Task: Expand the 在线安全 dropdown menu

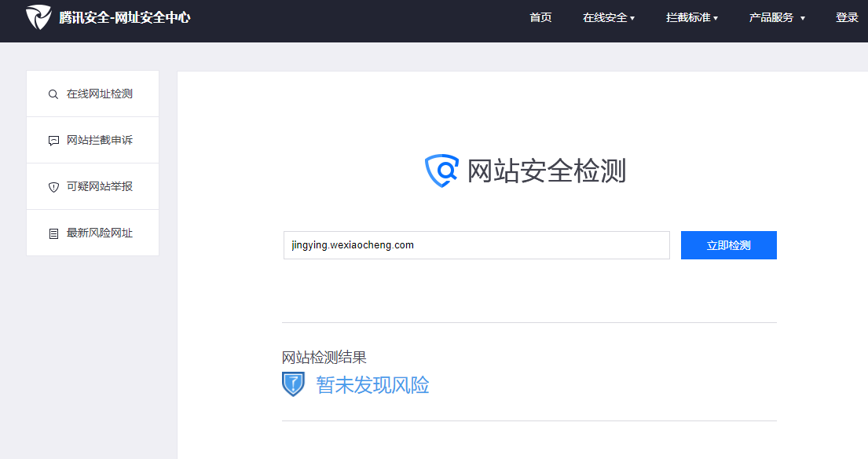Action: (608, 18)
